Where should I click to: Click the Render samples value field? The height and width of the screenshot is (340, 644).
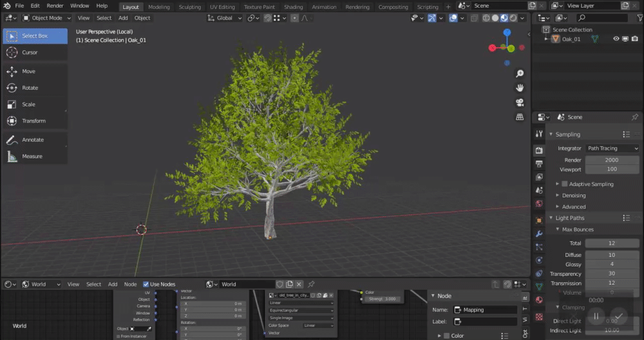612,160
